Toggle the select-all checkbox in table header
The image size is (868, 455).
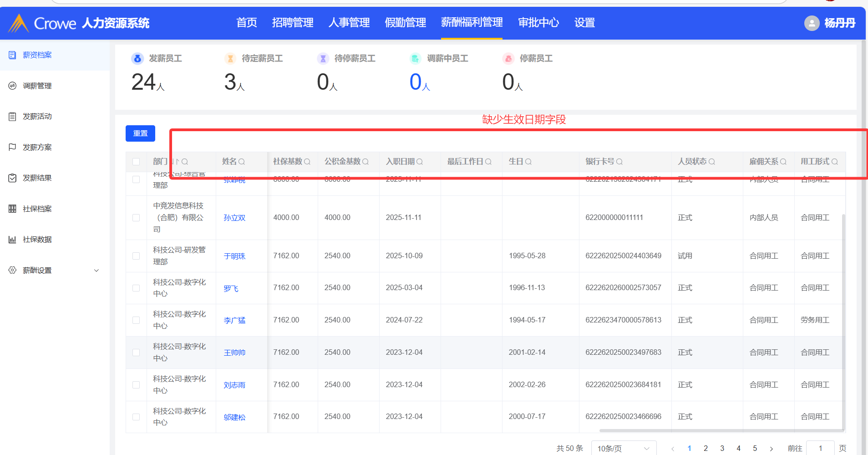click(136, 162)
